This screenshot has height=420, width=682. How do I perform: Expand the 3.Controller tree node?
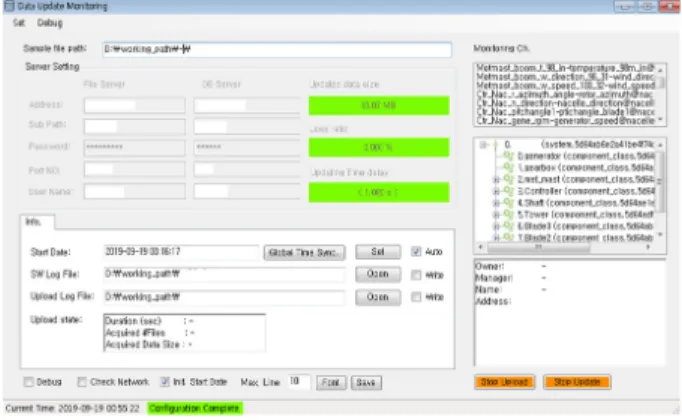coord(496,191)
